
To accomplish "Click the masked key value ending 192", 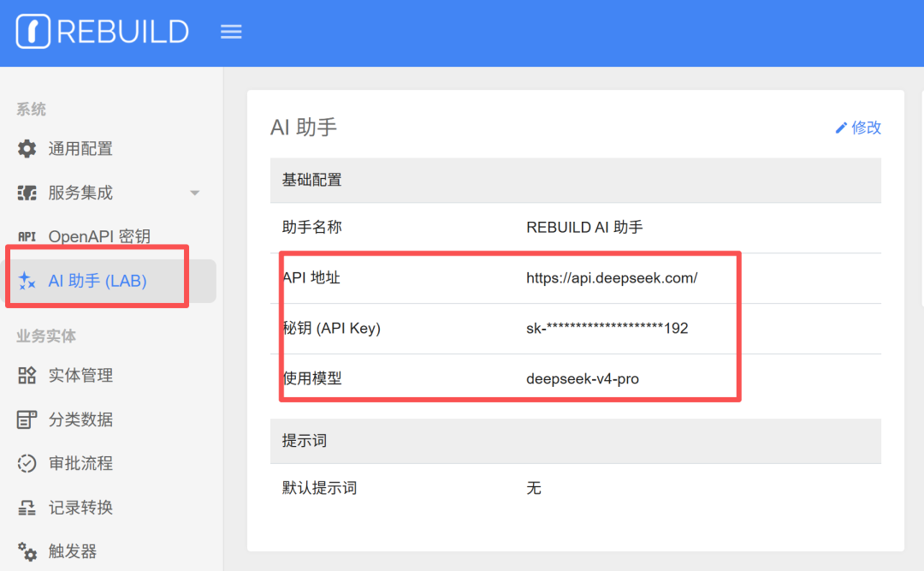I will tap(607, 328).
